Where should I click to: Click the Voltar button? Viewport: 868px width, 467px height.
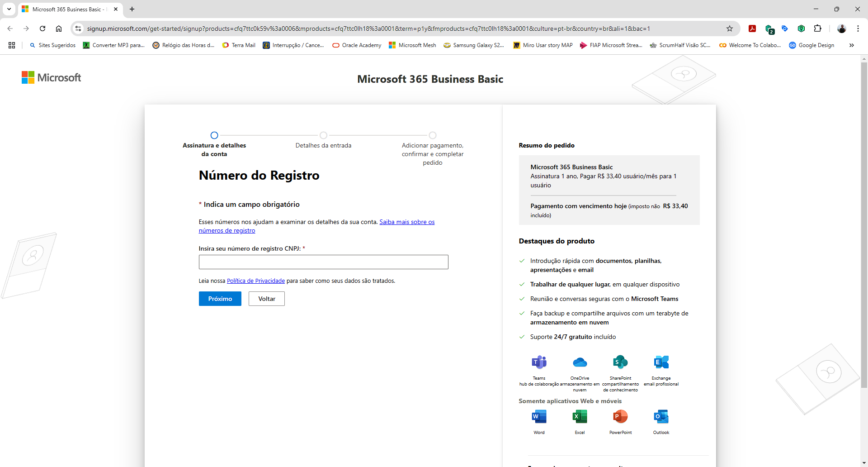[x=267, y=299]
